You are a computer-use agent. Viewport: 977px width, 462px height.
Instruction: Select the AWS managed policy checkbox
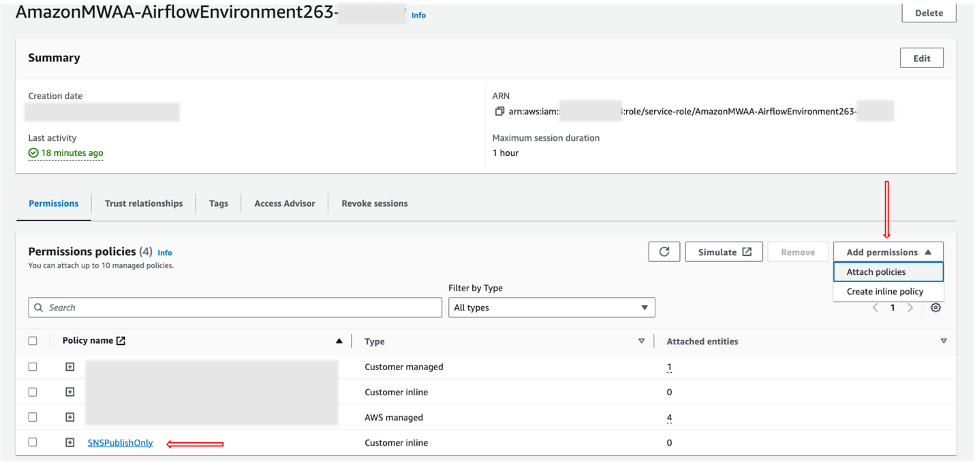(x=32, y=417)
